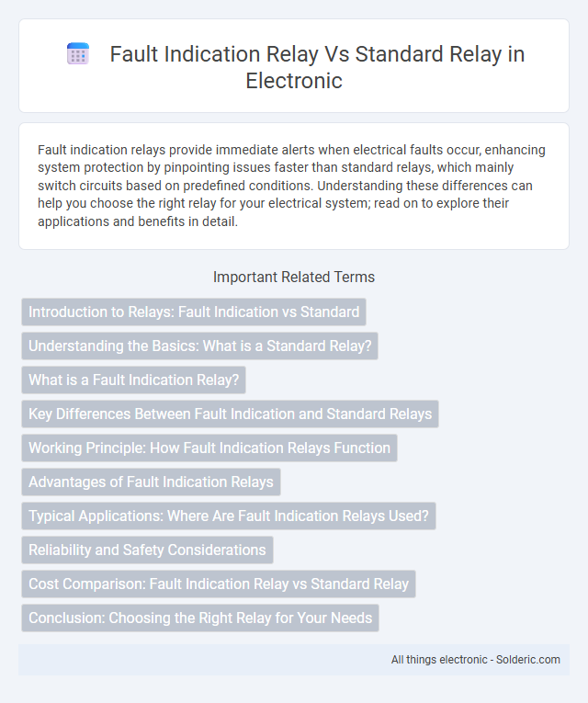Open 'Introduction to Relays: Fault Indication vs Standard'
The height and width of the screenshot is (703, 588).
pos(194,312)
